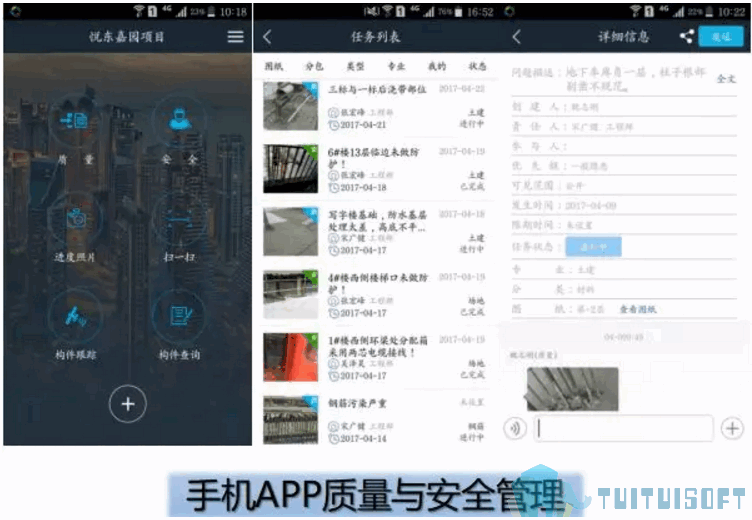Viewport: 752px width, 520px height.
Task: Select the 我的 filter tab
Action: click(437, 66)
